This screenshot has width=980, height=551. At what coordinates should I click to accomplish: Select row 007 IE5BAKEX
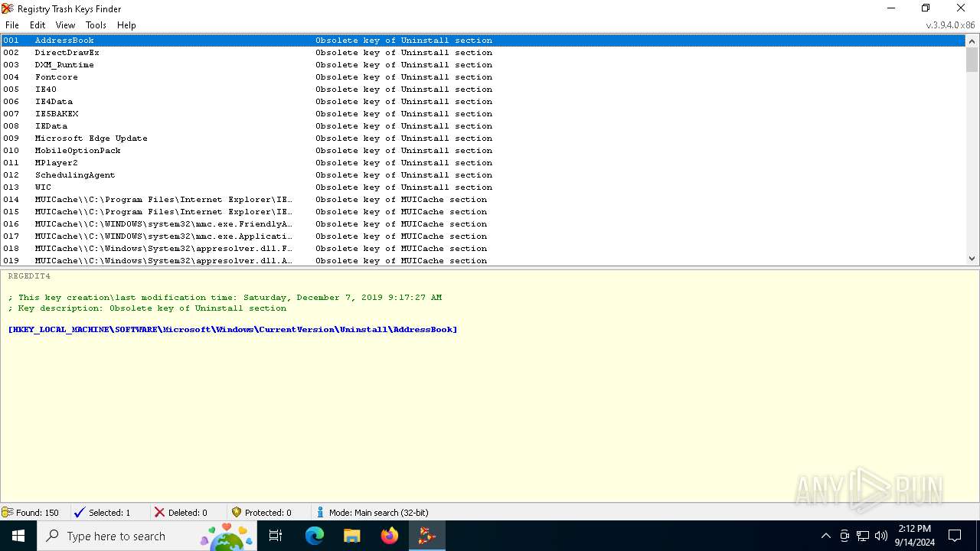pos(483,114)
